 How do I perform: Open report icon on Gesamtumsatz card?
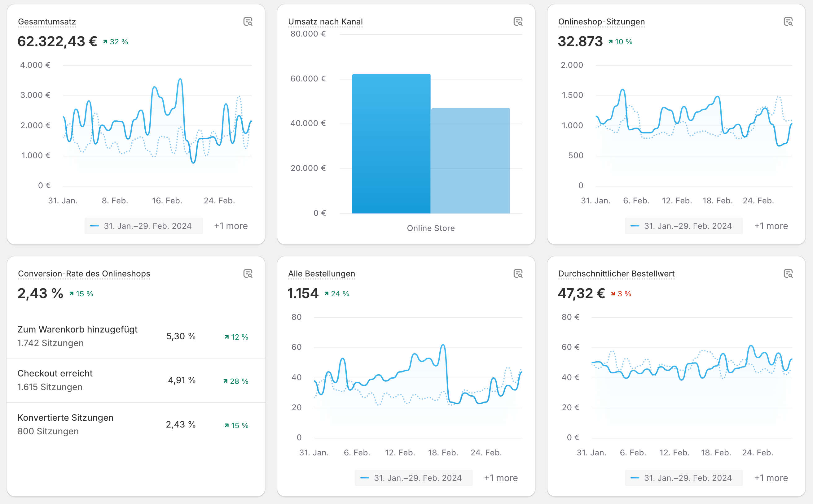coord(248,22)
